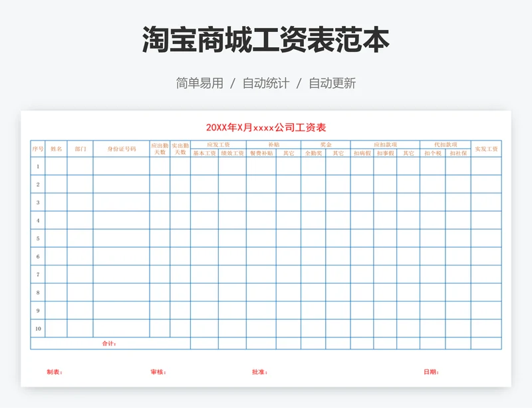Select the 扣个税 sub-header
The image size is (532, 408).
pos(433,153)
